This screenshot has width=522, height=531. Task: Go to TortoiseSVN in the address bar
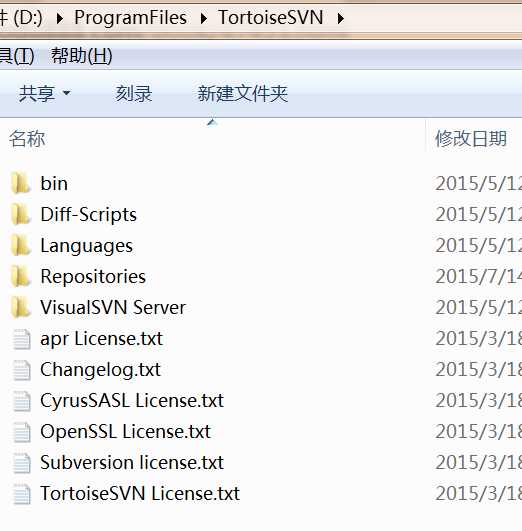click(271, 17)
